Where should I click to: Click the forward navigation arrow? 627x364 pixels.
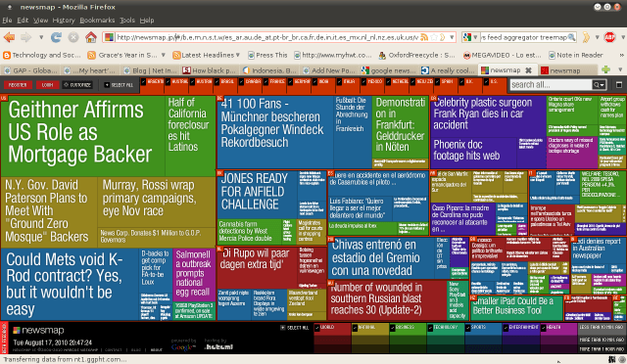click(x=26, y=37)
